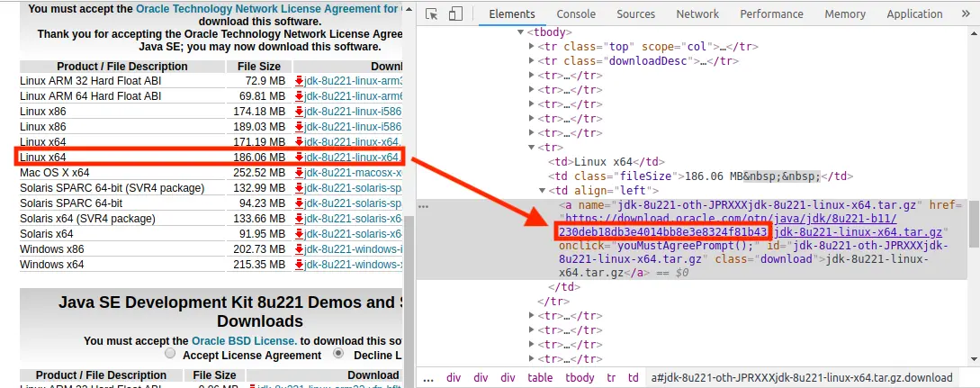
Task: Click the jdk-8u221-macosx download link
Action: 353,173
